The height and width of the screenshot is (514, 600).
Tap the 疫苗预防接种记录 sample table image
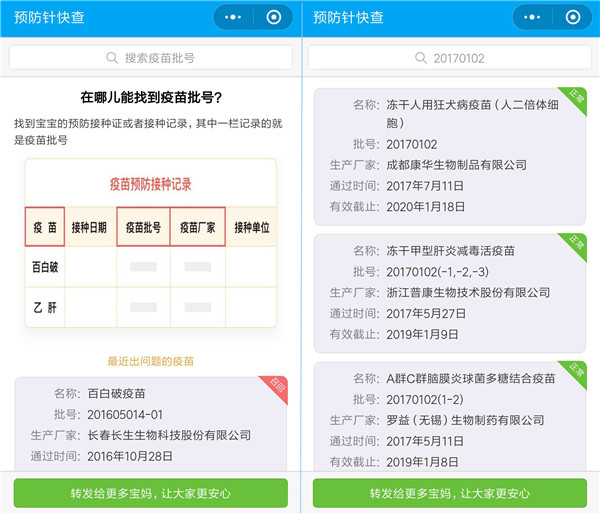click(x=150, y=255)
